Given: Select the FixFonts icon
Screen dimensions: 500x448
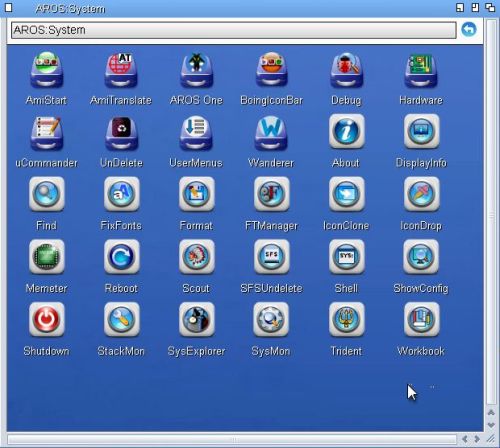Looking at the screenshot, I should (121, 194).
